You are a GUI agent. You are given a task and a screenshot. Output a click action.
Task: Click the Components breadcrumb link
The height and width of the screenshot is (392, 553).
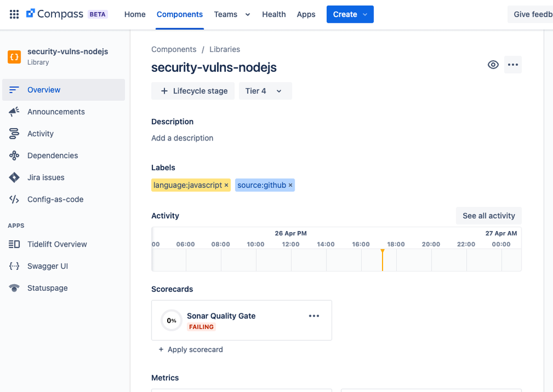tap(174, 49)
